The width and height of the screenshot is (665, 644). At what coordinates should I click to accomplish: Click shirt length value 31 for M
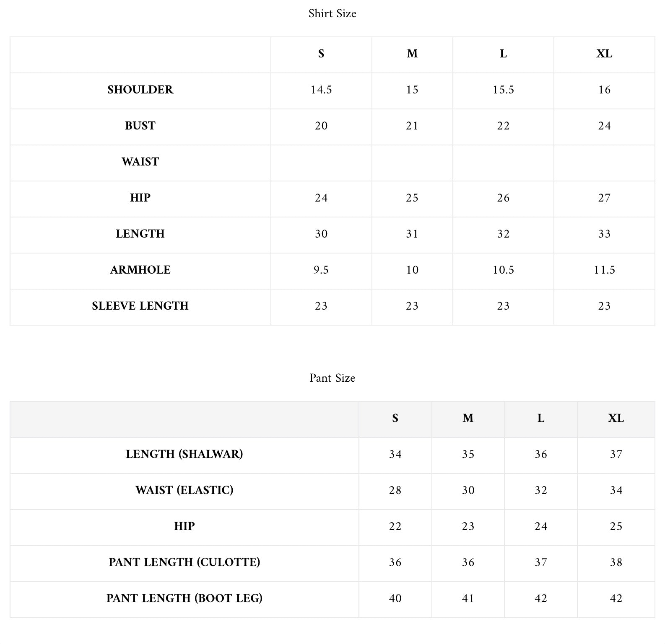click(412, 234)
